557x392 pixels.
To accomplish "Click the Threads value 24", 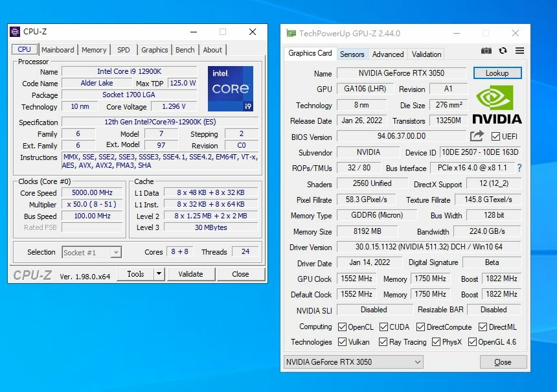I will point(245,251).
